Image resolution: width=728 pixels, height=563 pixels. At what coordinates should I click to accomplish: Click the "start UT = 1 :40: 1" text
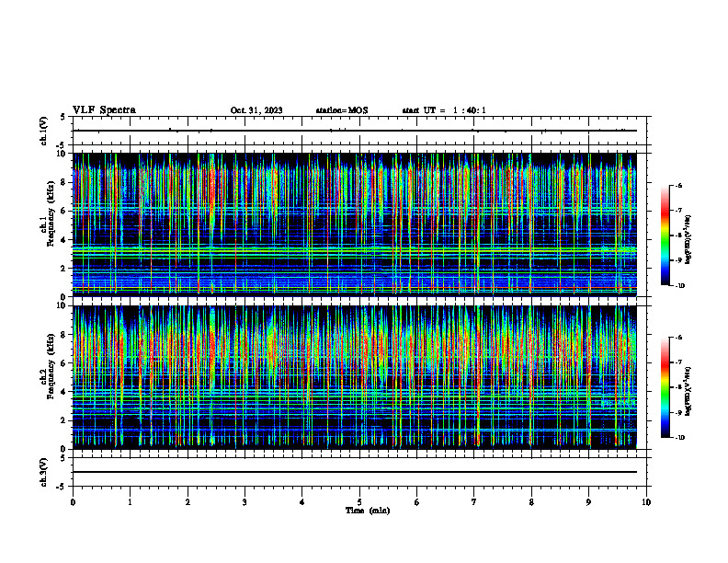coord(444,110)
